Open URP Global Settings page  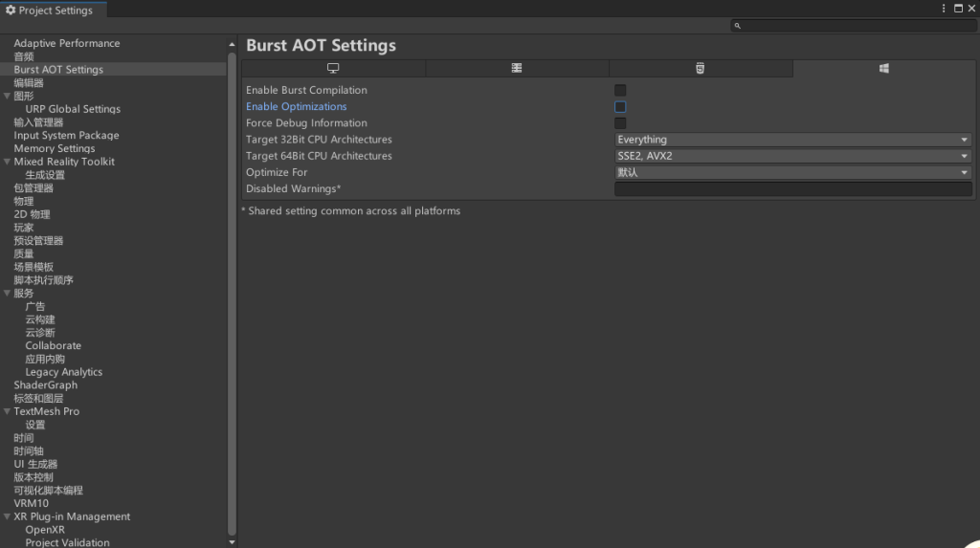[73, 109]
